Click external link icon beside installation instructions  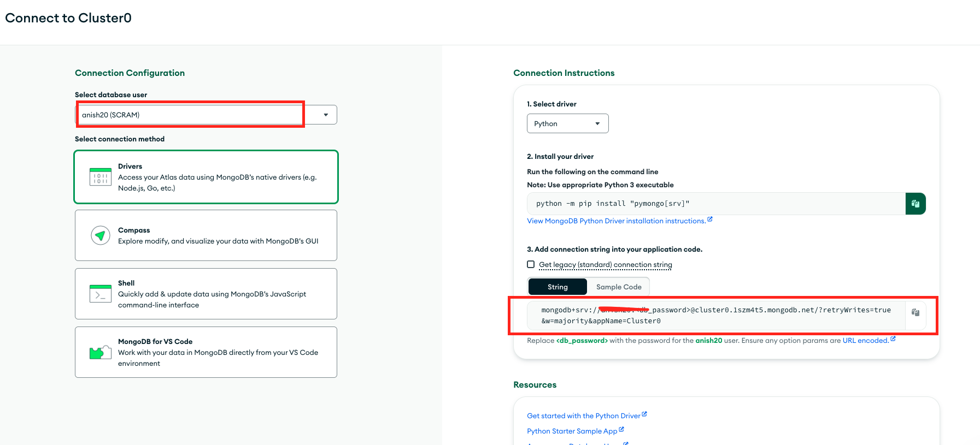tap(710, 219)
